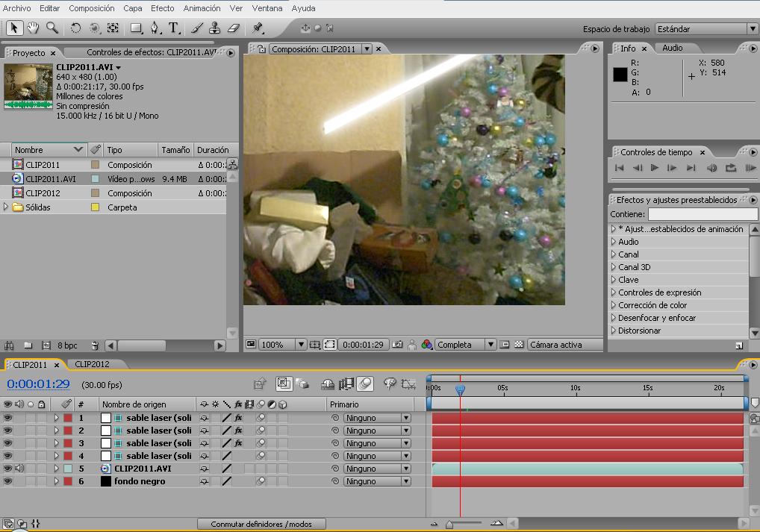760x532 pixels.
Task: Select the Eraser tool
Action: point(234,28)
